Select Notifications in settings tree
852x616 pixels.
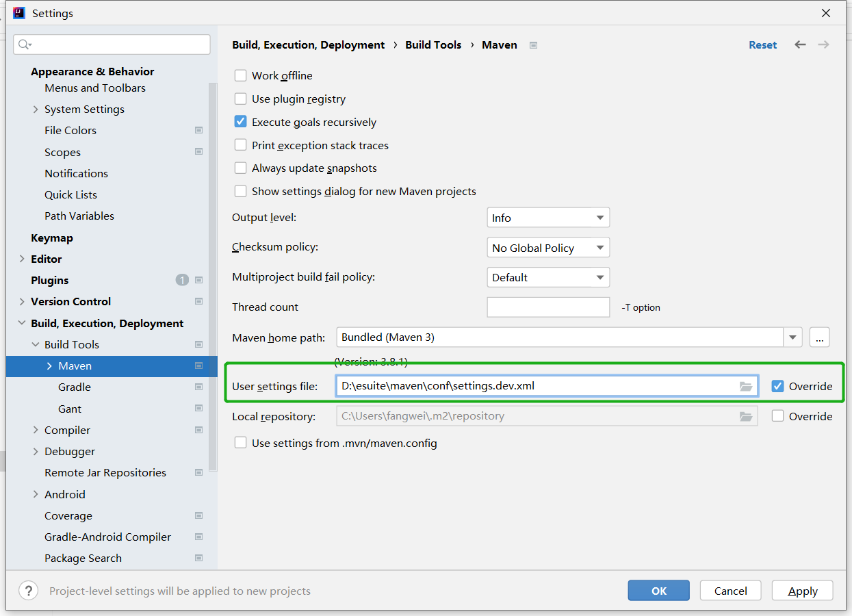pos(77,173)
